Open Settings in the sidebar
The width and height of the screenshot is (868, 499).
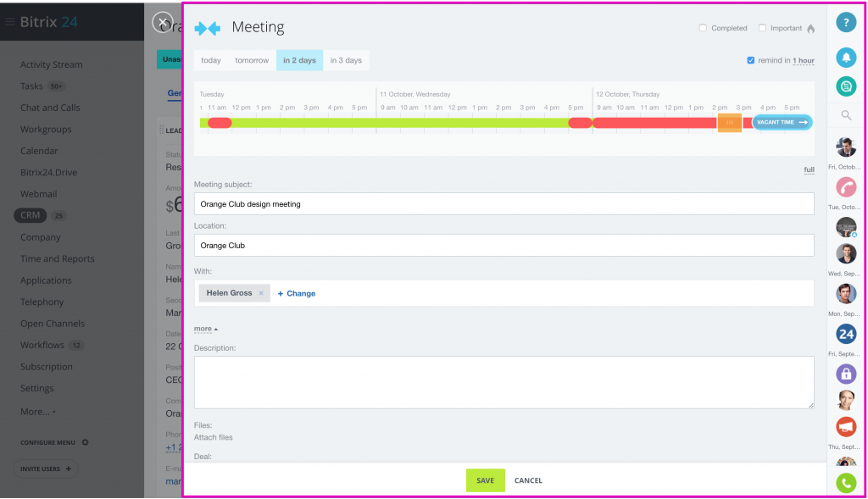click(x=37, y=388)
